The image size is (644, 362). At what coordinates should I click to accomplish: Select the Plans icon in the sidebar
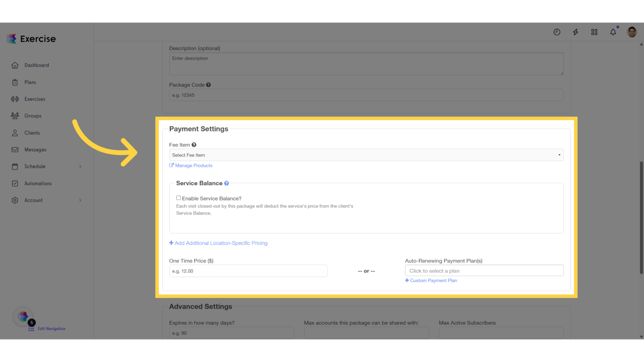coord(15,82)
